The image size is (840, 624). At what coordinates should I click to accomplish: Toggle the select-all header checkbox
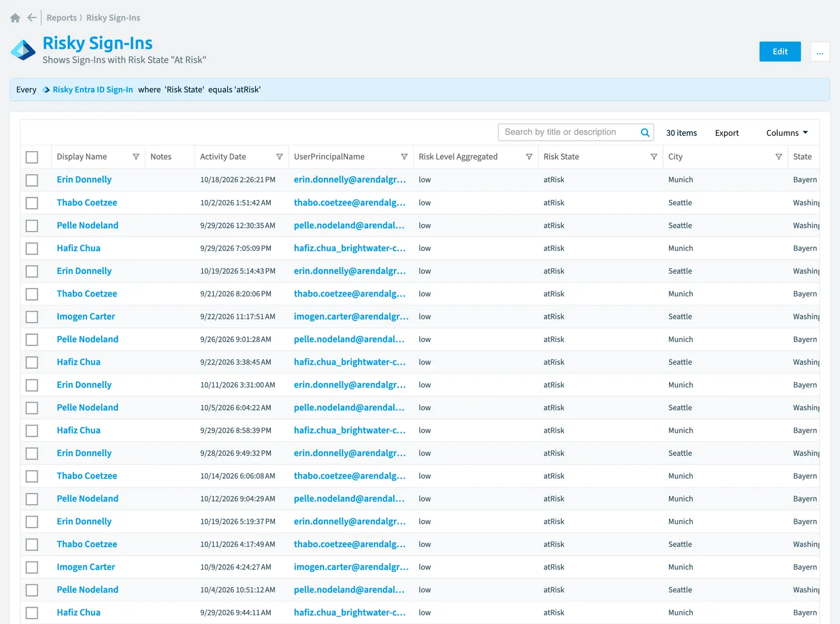[x=32, y=157]
